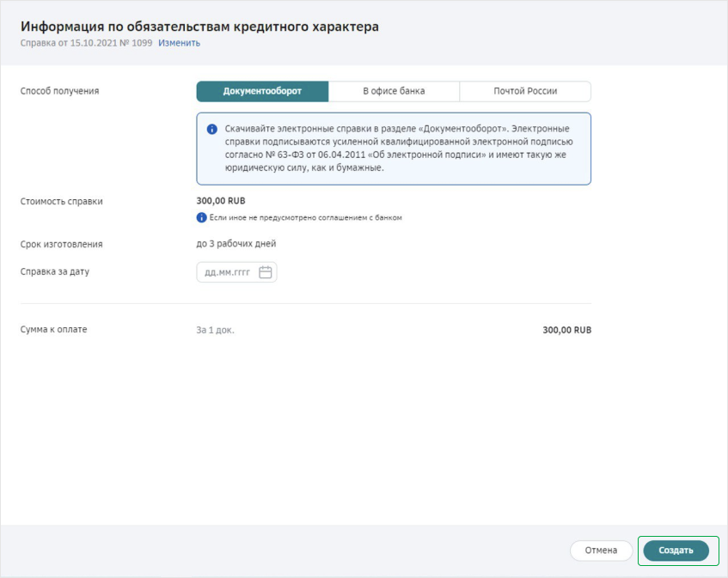Cancel with the "Отмена" button
728x578 pixels.
(x=601, y=551)
